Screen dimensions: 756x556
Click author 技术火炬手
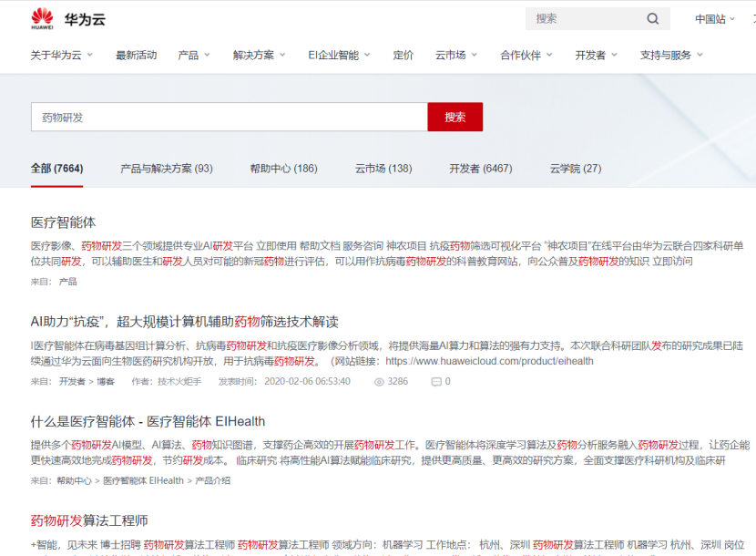179,382
